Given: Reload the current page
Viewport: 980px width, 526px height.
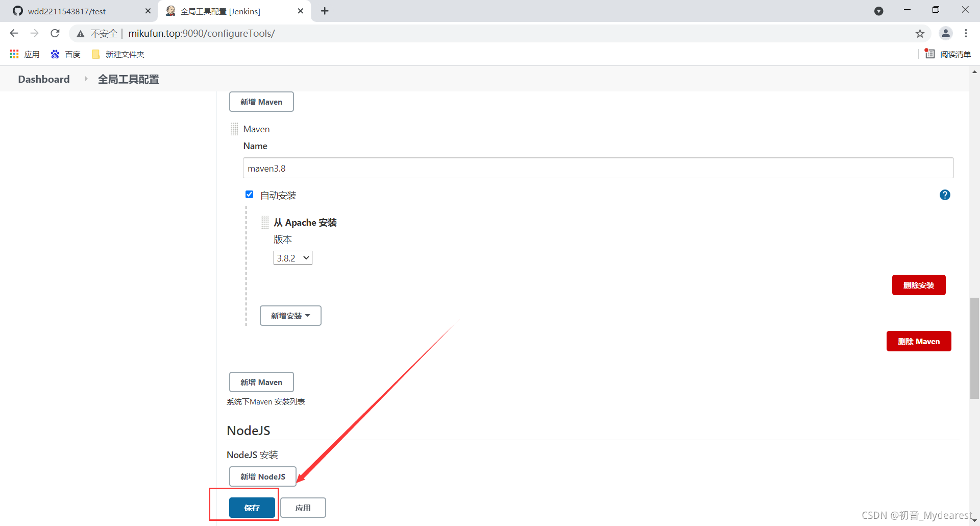Looking at the screenshot, I should [55, 33].
